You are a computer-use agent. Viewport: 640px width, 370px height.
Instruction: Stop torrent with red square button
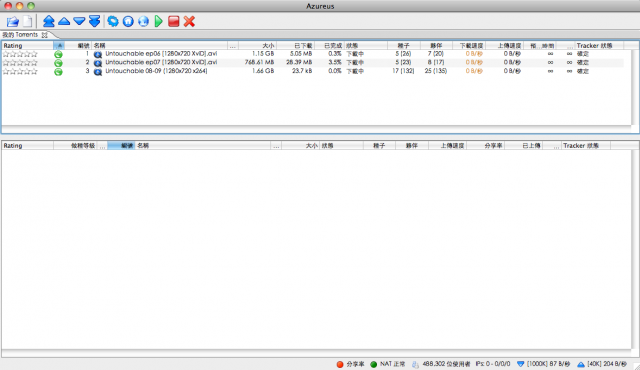tap(174, 21)
